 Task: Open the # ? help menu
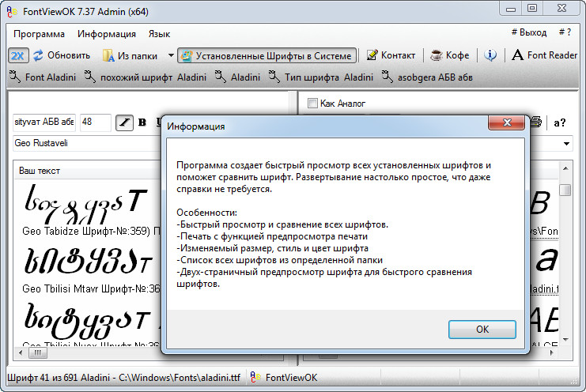(565, 32)
